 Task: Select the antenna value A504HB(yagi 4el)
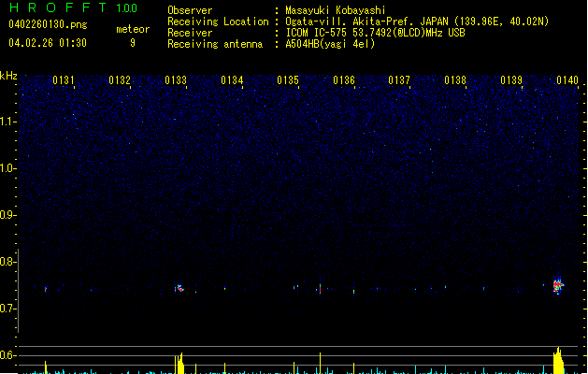330,44
